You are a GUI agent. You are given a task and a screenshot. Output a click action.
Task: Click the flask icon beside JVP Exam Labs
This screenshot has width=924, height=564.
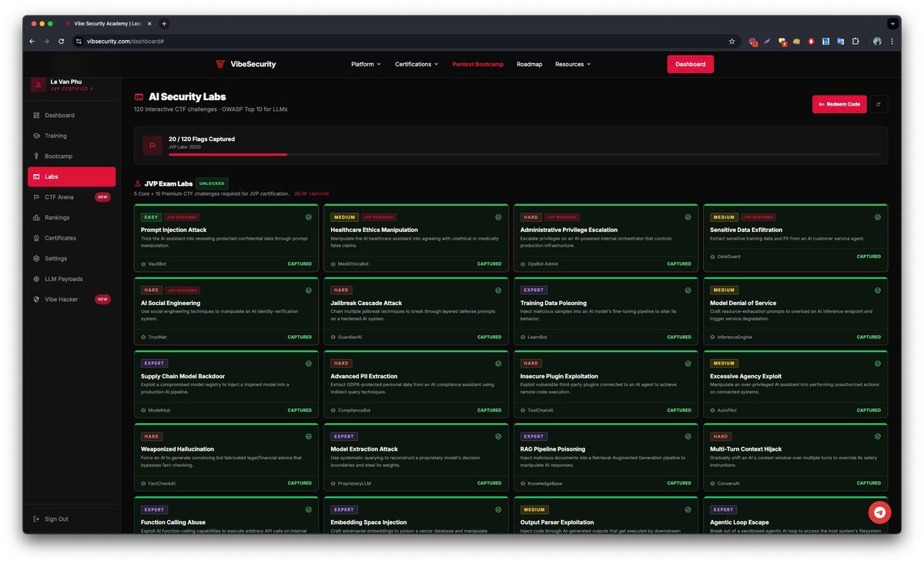pos(138,184)
